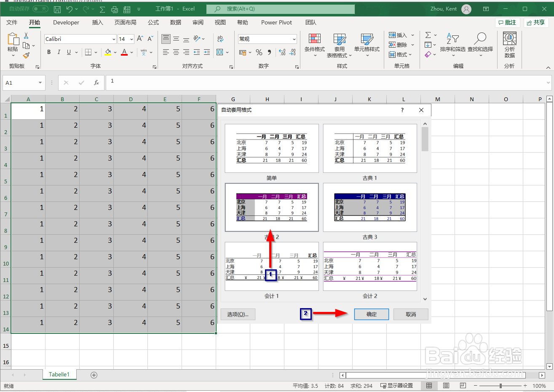The height and width of the screenshot is (392, 554).
Task: Switch to the 公式 (Formulas) tab
Action: tap(153, 22)
